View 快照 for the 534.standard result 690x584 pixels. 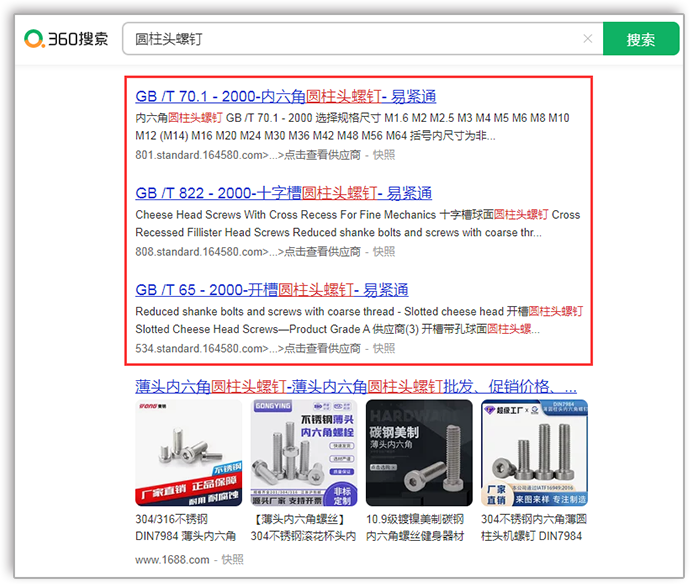pyautogui.click(x=384, y=349)
